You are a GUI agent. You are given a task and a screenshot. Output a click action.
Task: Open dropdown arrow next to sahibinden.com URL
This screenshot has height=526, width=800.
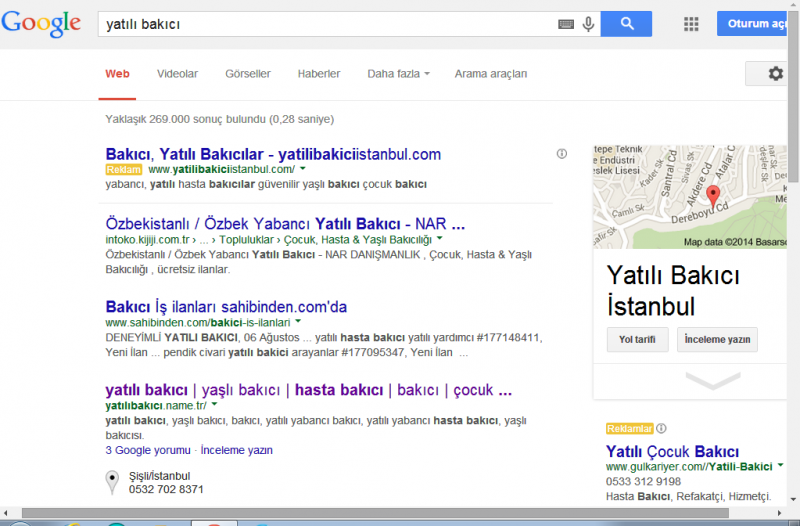tap(298, 323)
